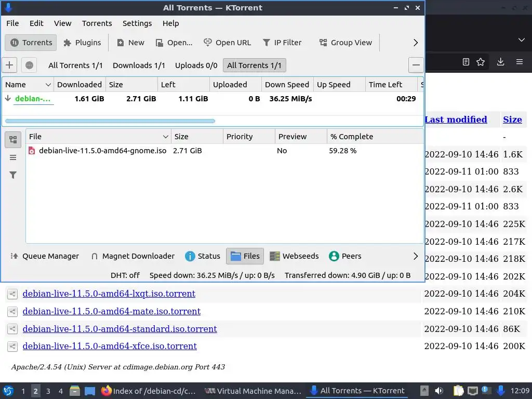Sort by Up Speed column header
The height and width of the screenshot is (399, 532).
coord(339,85)
